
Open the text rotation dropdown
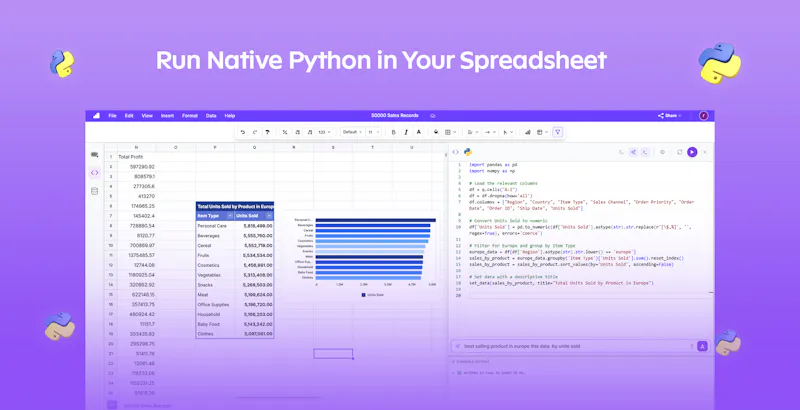[508, 132]
